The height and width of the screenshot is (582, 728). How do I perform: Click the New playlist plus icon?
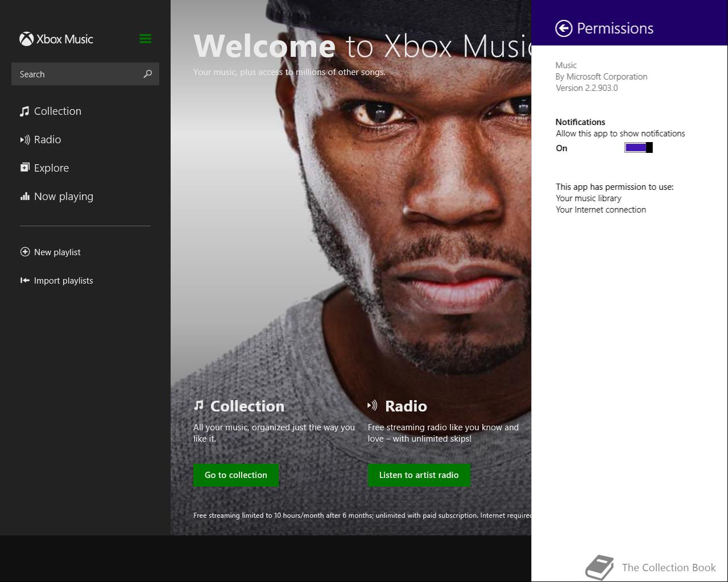25,252
